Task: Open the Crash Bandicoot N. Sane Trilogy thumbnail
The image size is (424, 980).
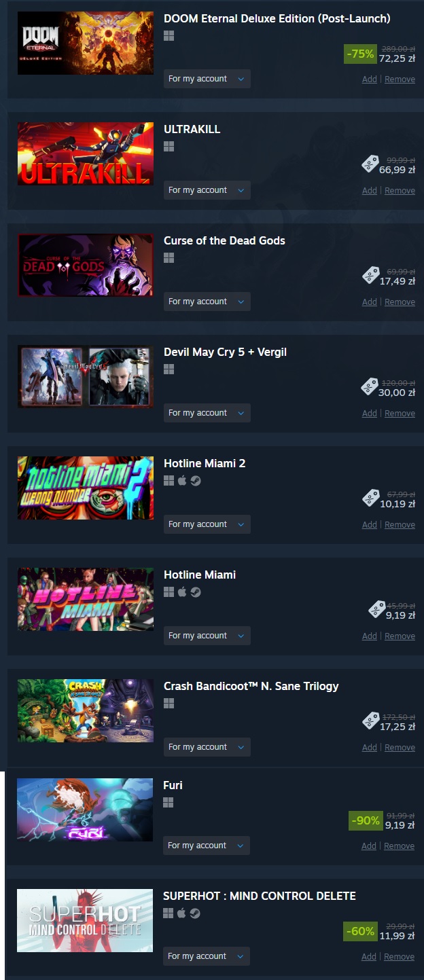Action: [x=86, y=710]
